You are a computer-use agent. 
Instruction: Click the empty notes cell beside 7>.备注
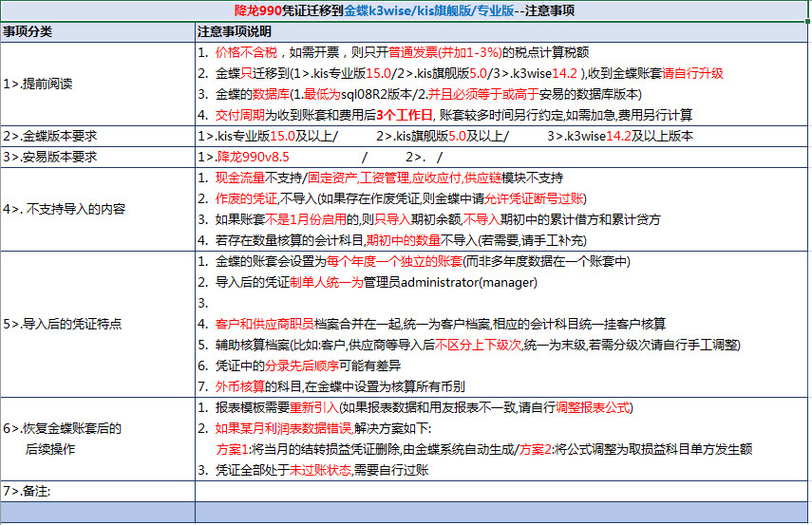pyautogui.click(x=502, y=491)
